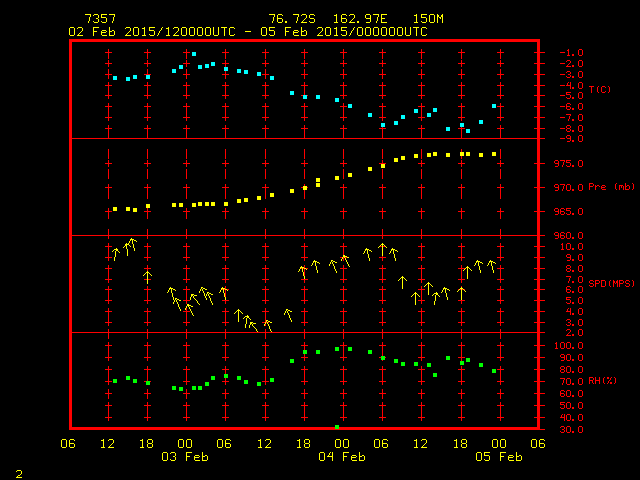Click the 80.0 humidity axis label
The height and width of the screenshot is (480, 640).
click(571, 370)
